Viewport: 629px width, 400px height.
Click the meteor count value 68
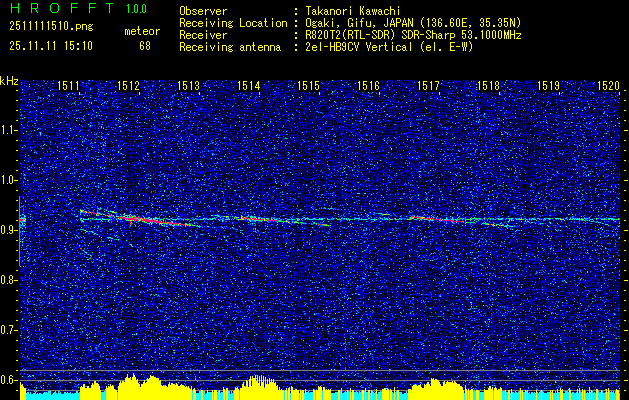pos(145,46)
